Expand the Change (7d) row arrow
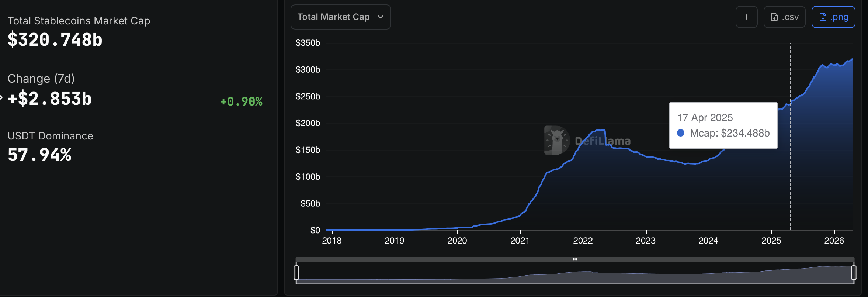 [1, 98]
